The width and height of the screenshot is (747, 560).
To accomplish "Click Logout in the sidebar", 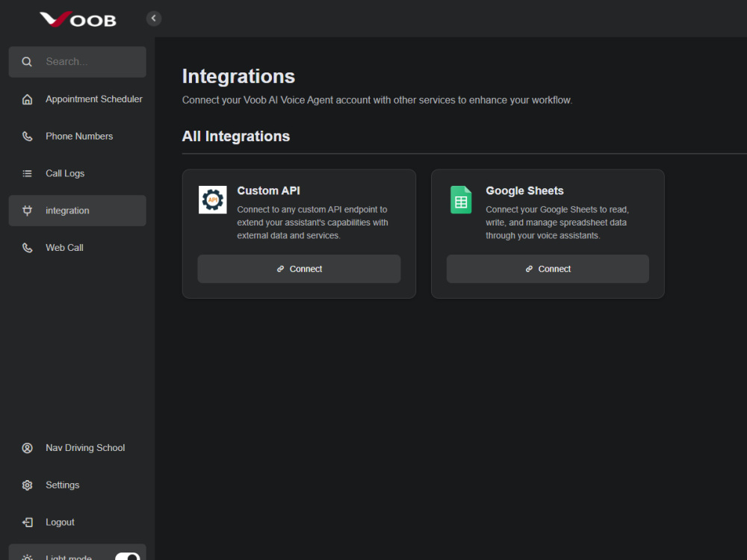I will click(77, 522).
